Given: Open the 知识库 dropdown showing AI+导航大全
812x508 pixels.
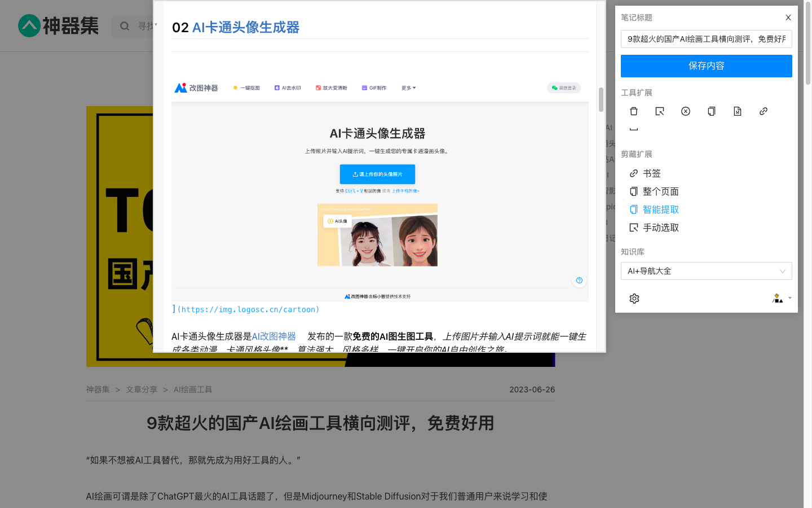Looking at the screenshot, I should point(706,271).
